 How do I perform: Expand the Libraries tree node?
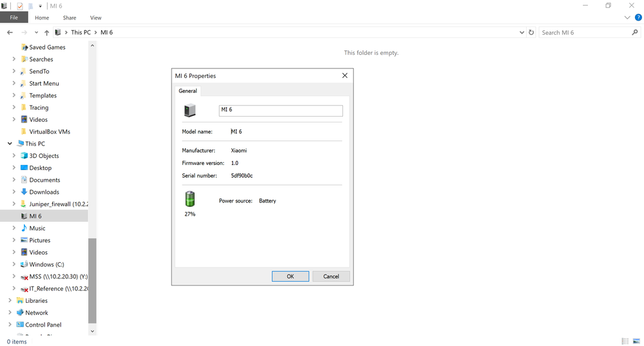(x=10, y=301)
